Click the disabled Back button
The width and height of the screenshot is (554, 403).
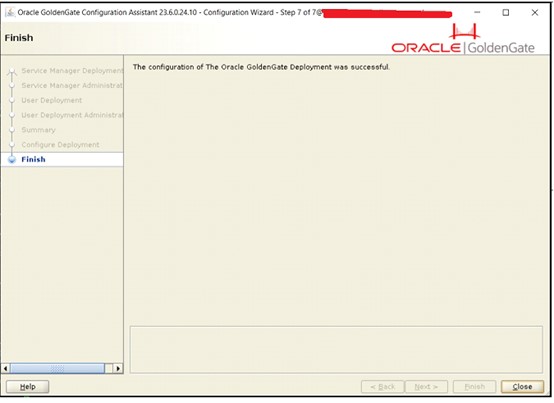(383, 387)
